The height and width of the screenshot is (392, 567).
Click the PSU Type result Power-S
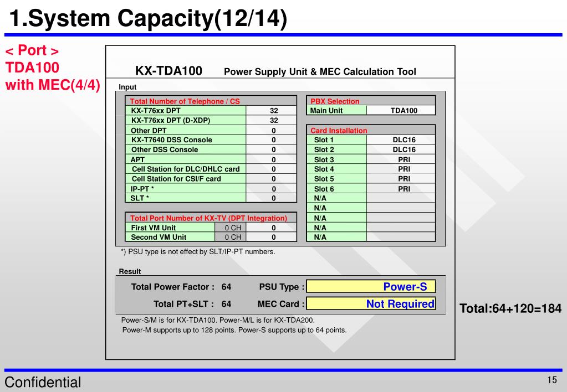pos(371,286)
